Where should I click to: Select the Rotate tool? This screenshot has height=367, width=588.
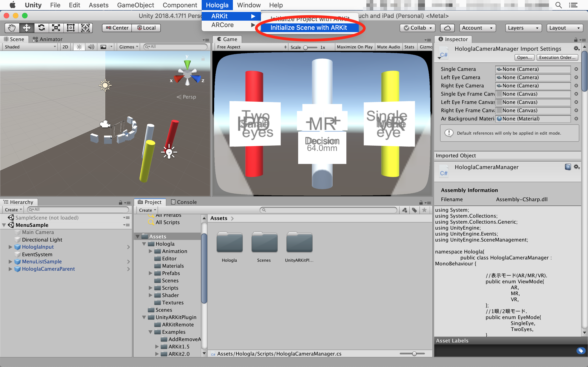click(41, 28)
